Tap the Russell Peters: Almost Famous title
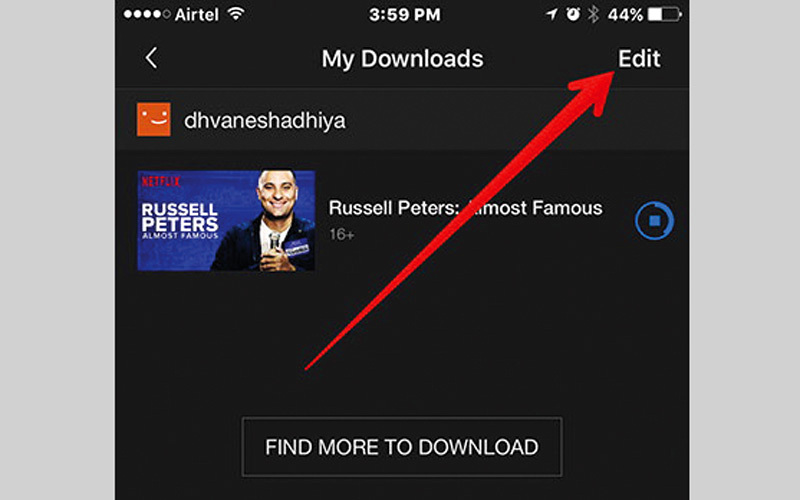Image resolution: width=800 pixels, height=500 pixels. [x=465, y=208]
